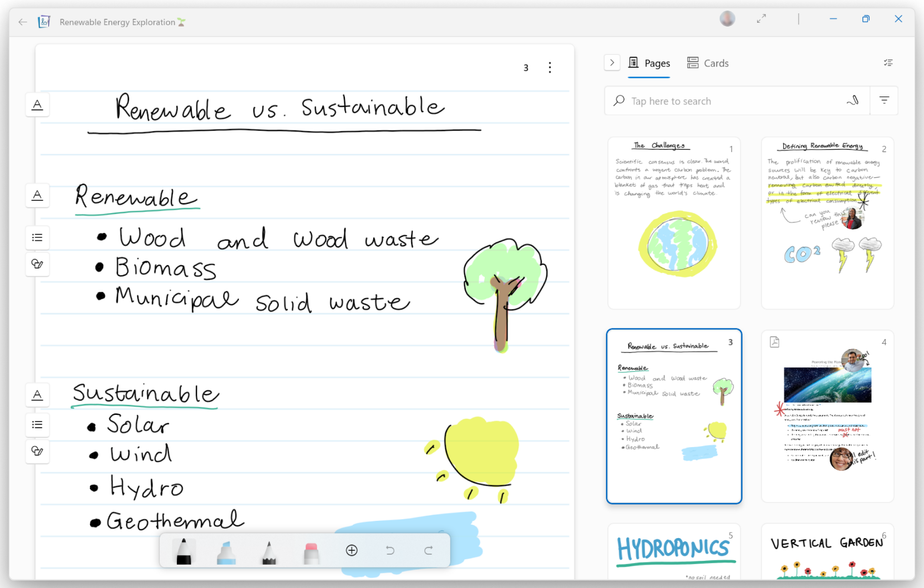Undo the last stroke
This screenshot has height=588, width=924.
390,550
